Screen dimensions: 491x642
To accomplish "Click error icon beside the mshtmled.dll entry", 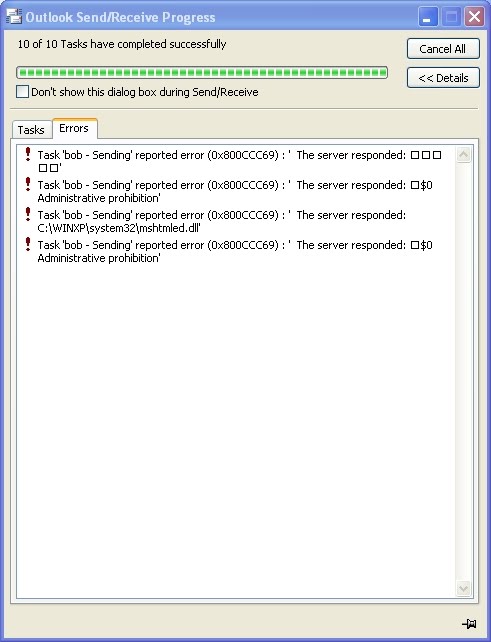I will [x=28, y=214].
